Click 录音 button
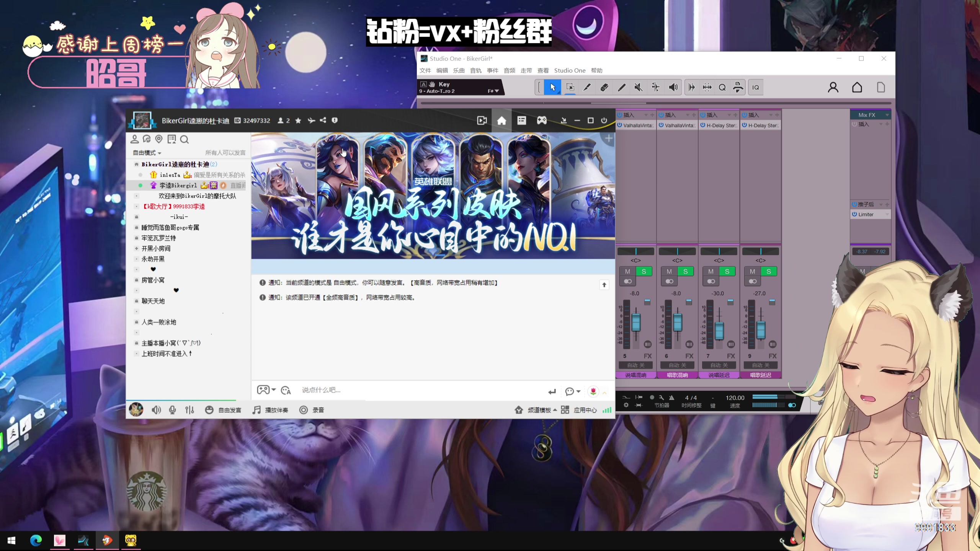 coord(312,410)
